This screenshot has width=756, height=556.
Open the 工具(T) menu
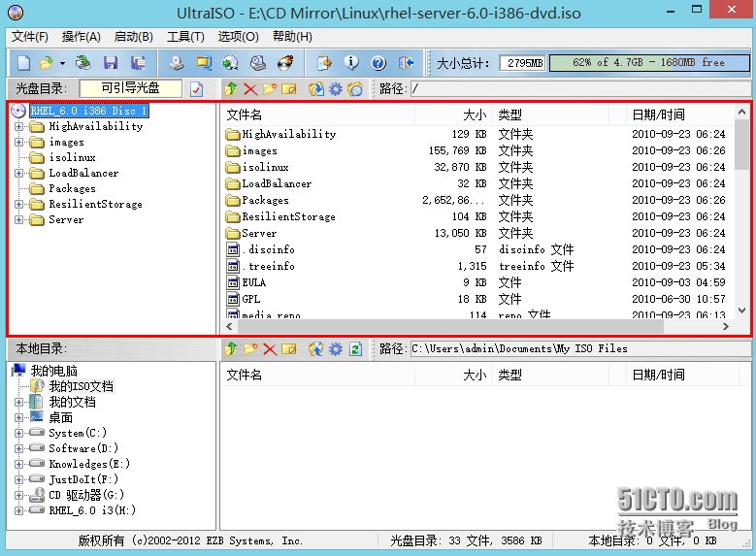click(x=185, y=37)
